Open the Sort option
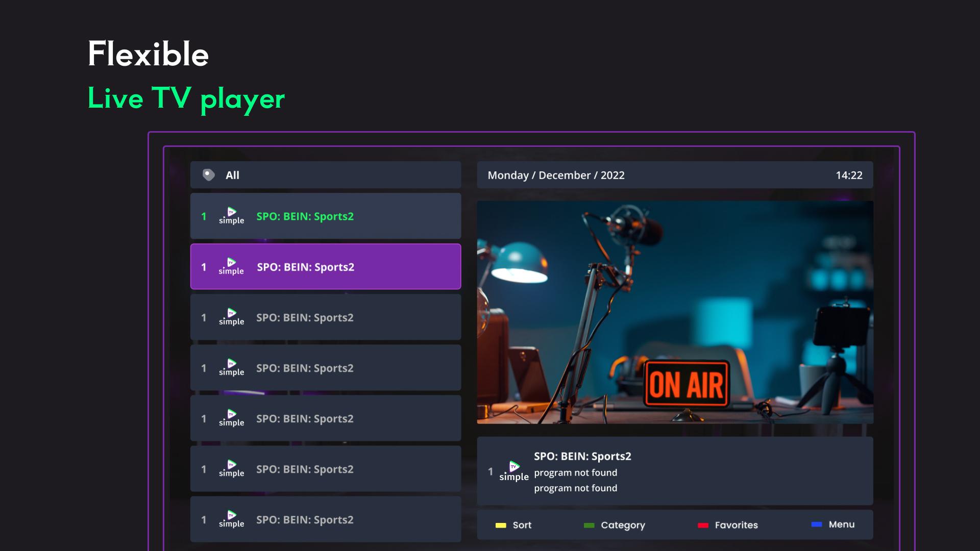The image size is (980, 551). tap(522, 525)
